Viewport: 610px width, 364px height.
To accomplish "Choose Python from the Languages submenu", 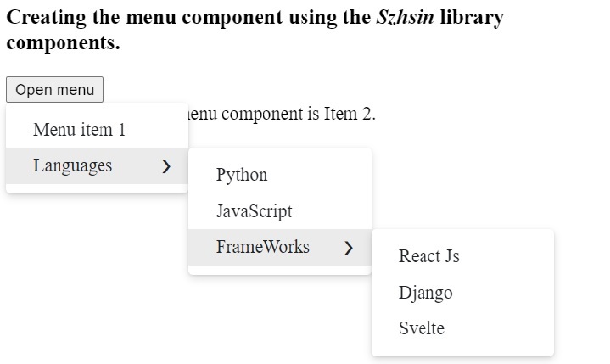I will [x=242, y=175].
